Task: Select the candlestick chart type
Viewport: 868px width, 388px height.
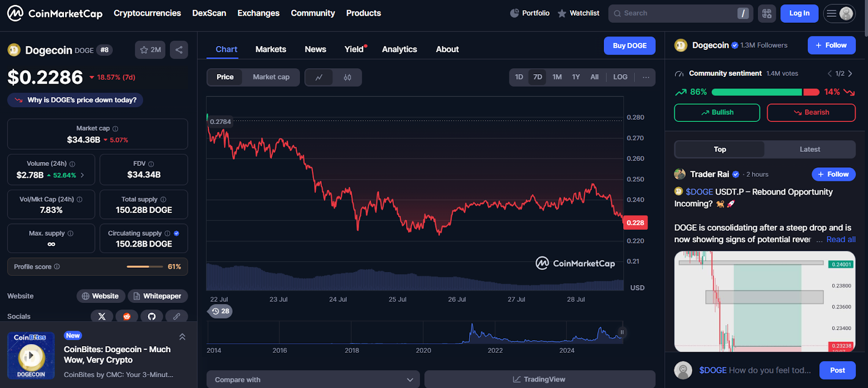Action: coord(347,77)
